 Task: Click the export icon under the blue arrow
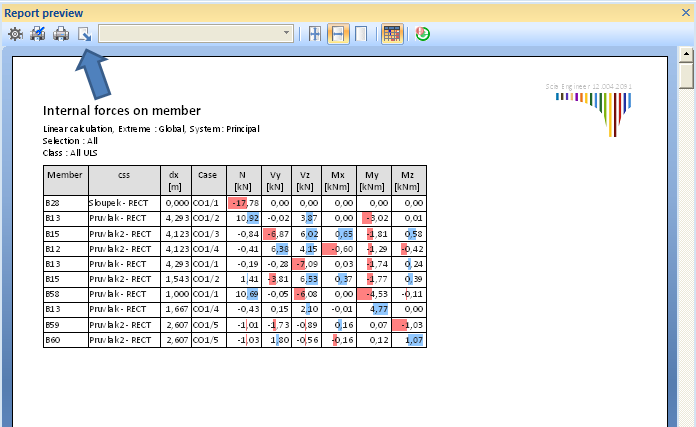(85, 34)
